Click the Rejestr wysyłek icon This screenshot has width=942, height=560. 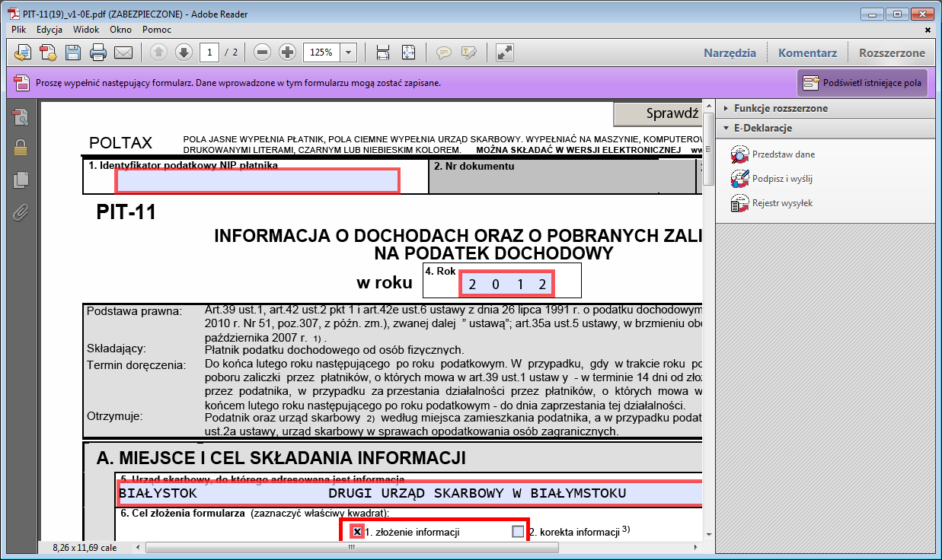(740, 203)
